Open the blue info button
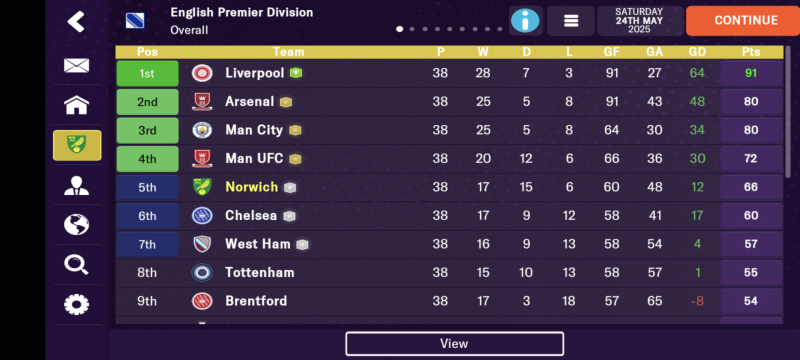This screenshot has height=360, width=800. pyautogui.click(x=525, y=21)
